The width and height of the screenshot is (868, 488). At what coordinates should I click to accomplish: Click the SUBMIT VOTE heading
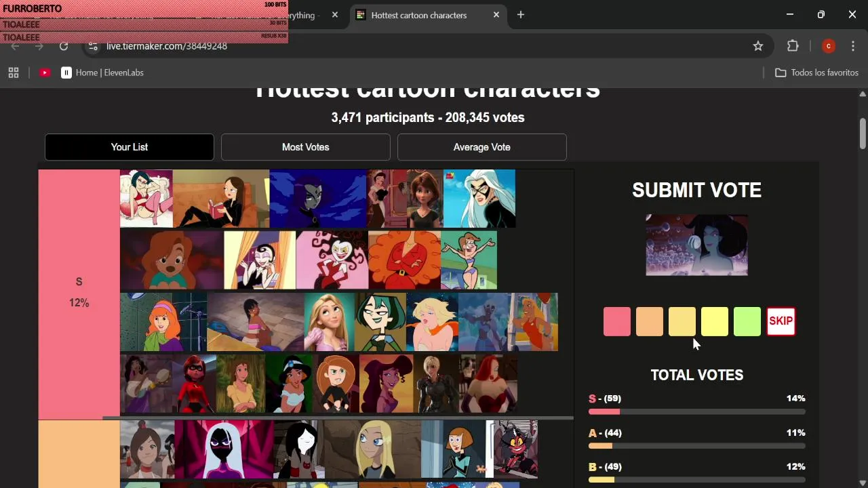click(x=696, y=190)
